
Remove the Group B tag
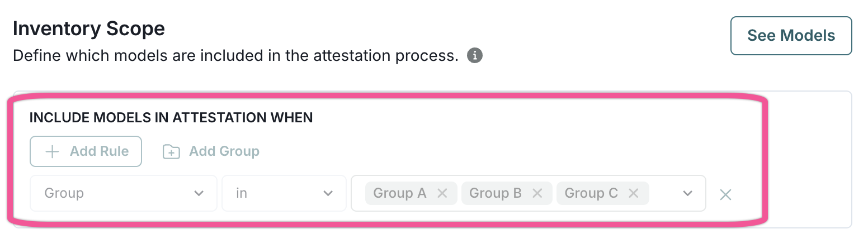(537, 193)
